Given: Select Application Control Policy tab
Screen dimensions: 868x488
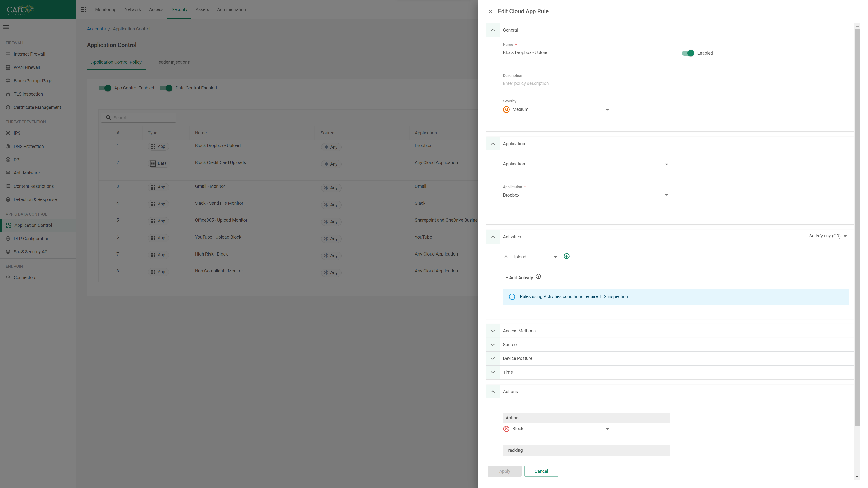Looking at the screenshot, I should click(116, 62).
